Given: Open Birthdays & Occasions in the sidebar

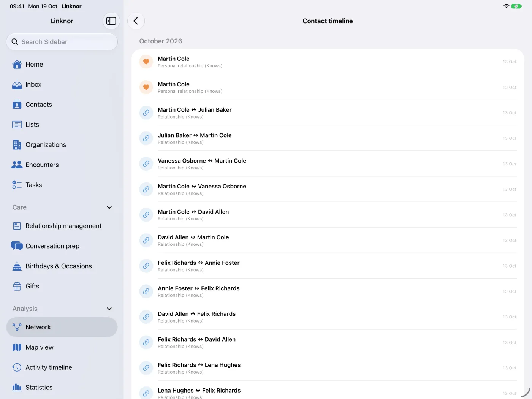Looking at the screenshot, I should coord(62,266).
